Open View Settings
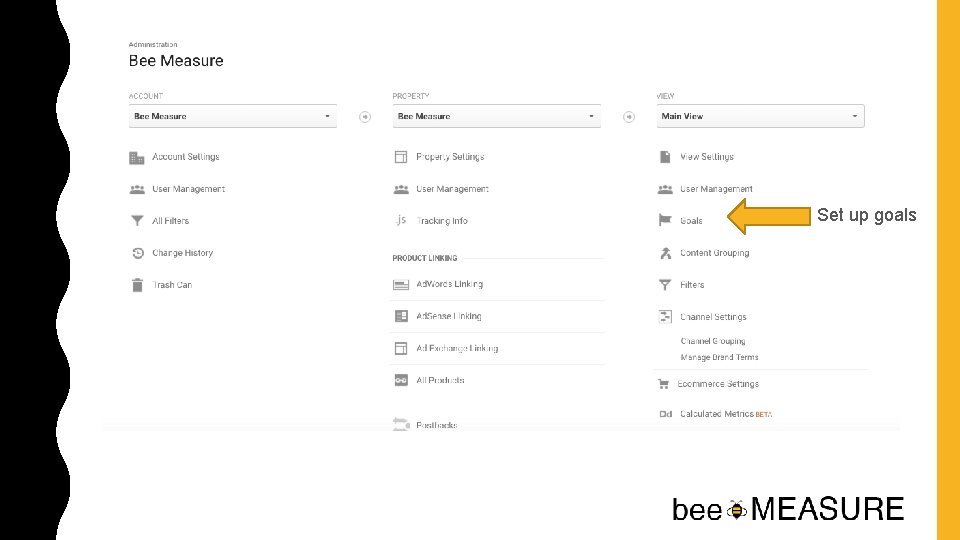The height and width of the screenshot is (540, 960). click(707, 157)
